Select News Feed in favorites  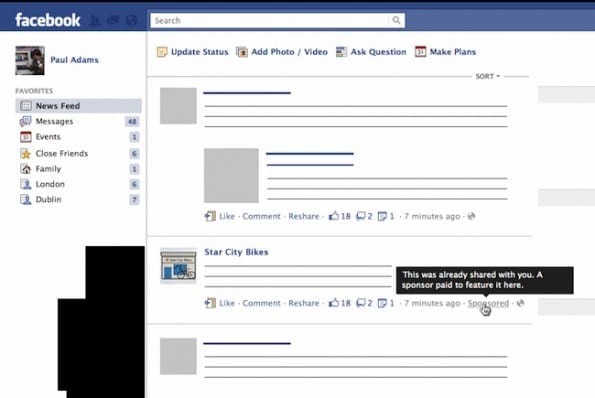pyautogui.click(x=79, y=106)
